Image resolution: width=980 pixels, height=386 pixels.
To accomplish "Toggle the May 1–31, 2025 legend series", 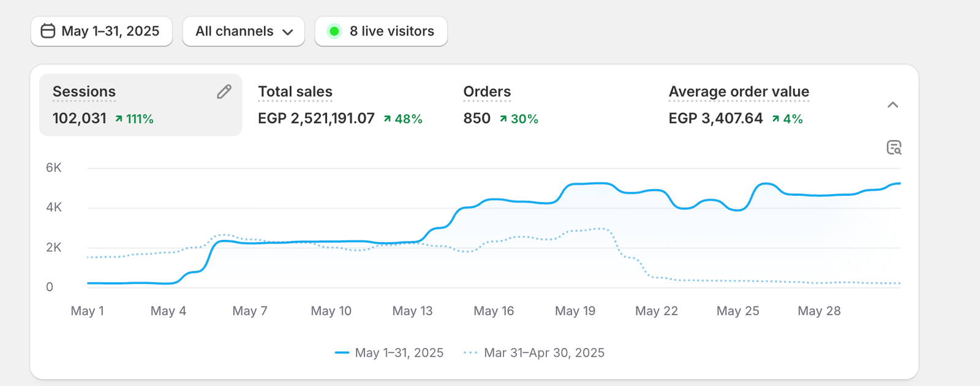I will 390,353.
